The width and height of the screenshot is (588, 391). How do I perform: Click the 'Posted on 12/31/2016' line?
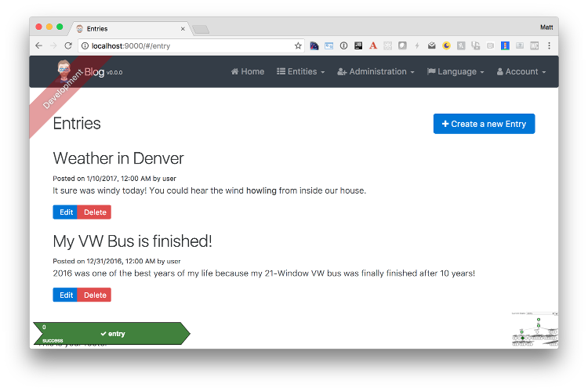pos(117,261)
